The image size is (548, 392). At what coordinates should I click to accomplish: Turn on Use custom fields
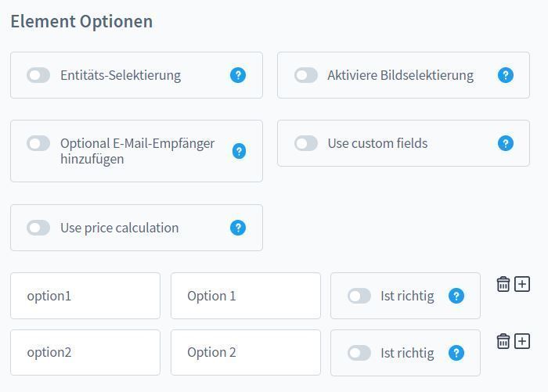306,143
